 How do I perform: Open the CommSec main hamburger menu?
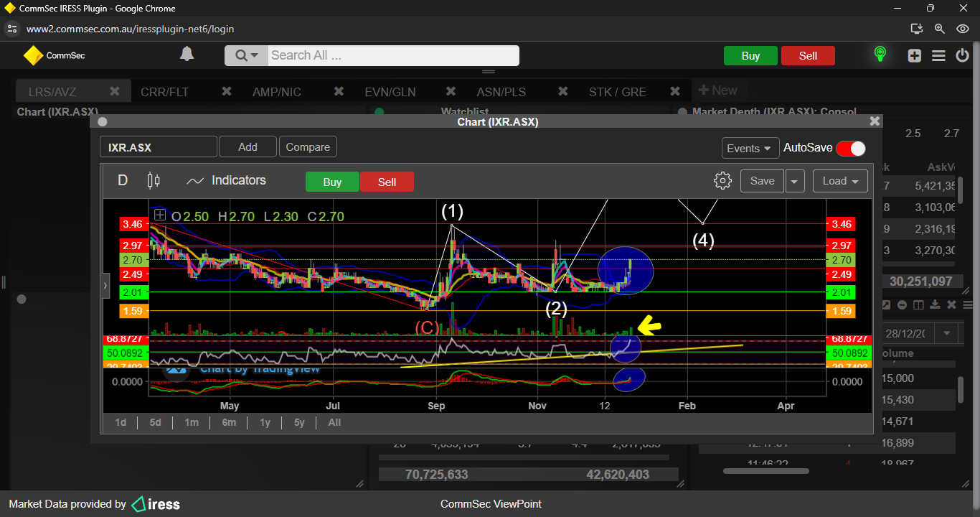click(938, 55)
